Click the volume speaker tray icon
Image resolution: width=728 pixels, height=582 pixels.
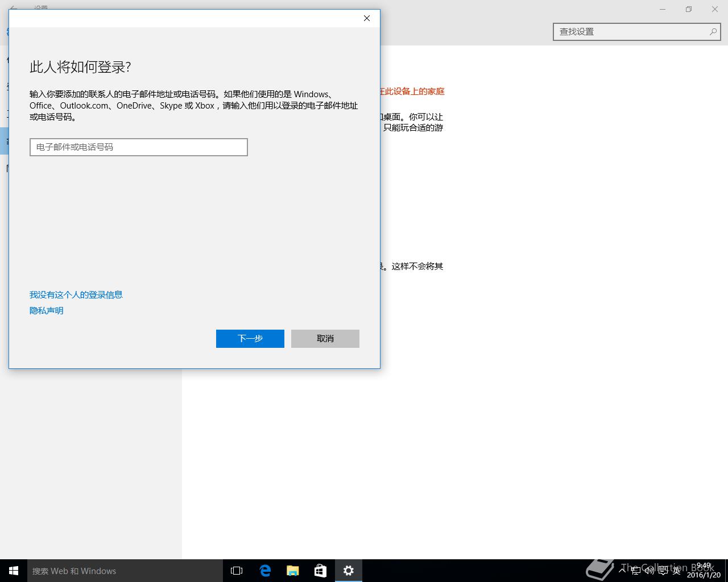(x=650, y=571)
